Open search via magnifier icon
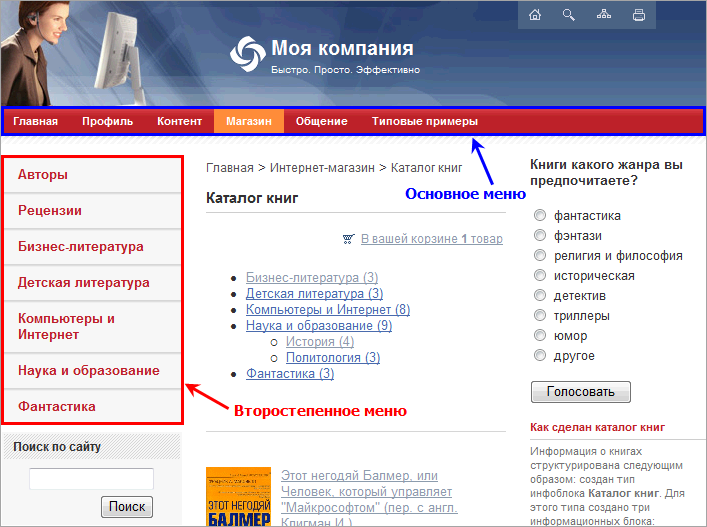This screenshot has height=527, width=707. point(569,15)
